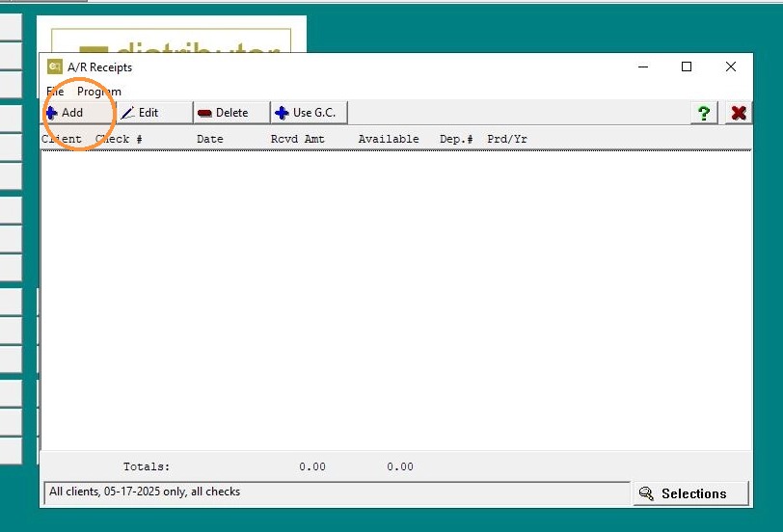Click the magnifier icon on Selections button
This screenshot has height=532, width=783.
click(x=646, y=493)
